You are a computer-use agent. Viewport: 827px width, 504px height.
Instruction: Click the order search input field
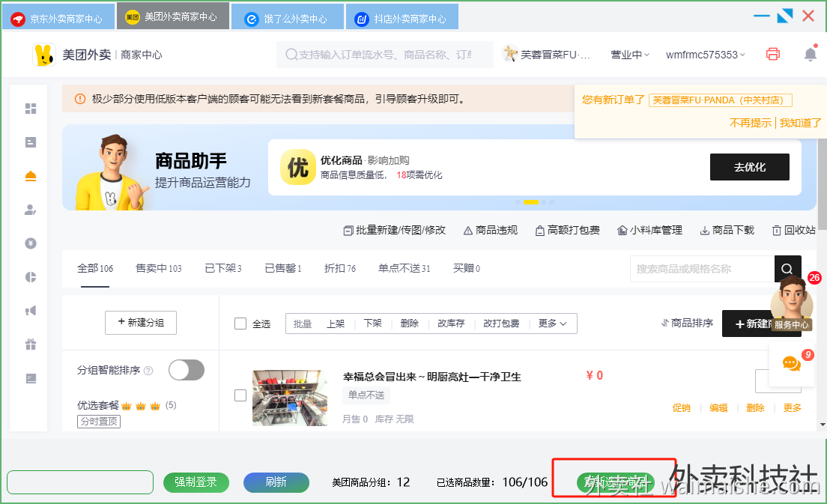[385, 55]
